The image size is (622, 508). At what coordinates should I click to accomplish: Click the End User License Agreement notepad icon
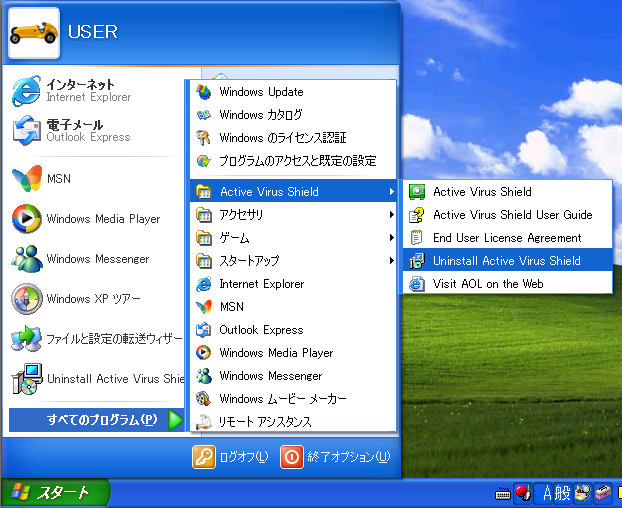coord(417,238)
